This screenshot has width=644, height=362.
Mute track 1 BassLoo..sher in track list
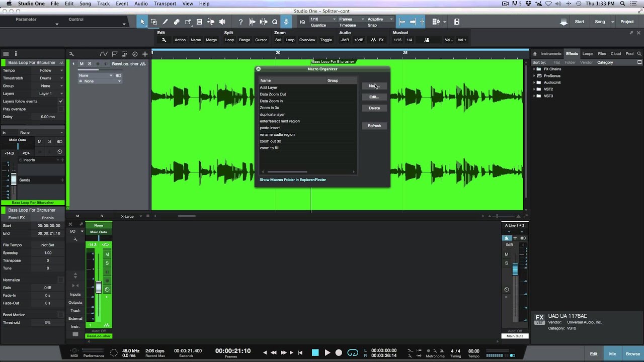82,64
